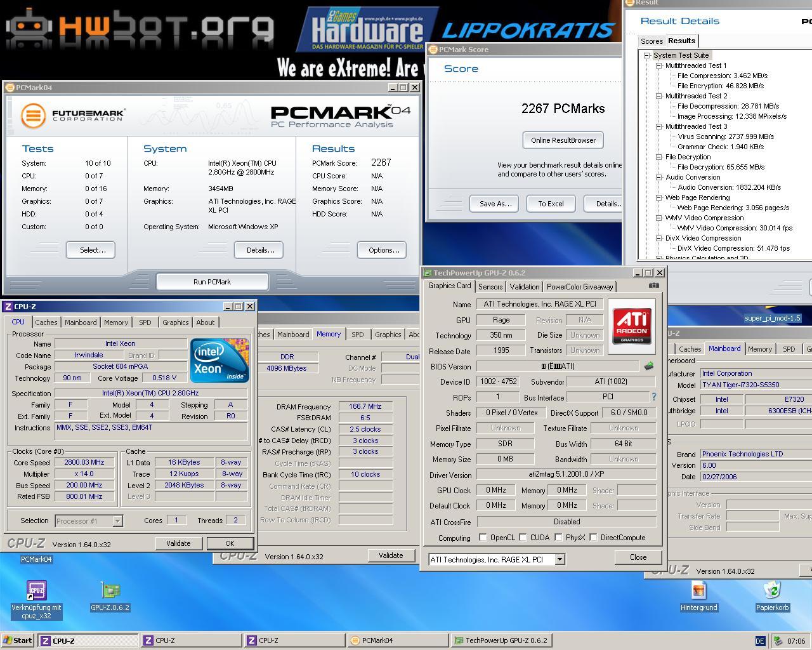Click the Core Speed value 2800.03 MHz
Image resolution: width=812 pixels, height=650 pixels.
click(x=84, y=463)
